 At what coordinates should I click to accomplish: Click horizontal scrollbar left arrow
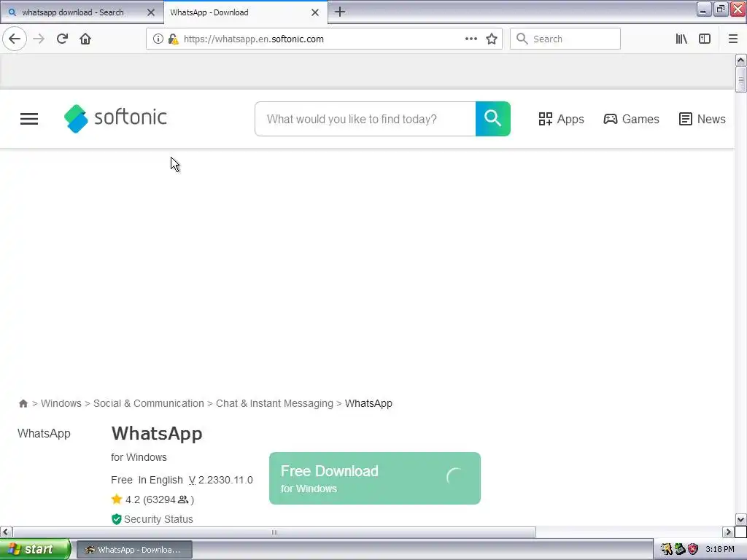pyautogui.click(x=6, y=532)
